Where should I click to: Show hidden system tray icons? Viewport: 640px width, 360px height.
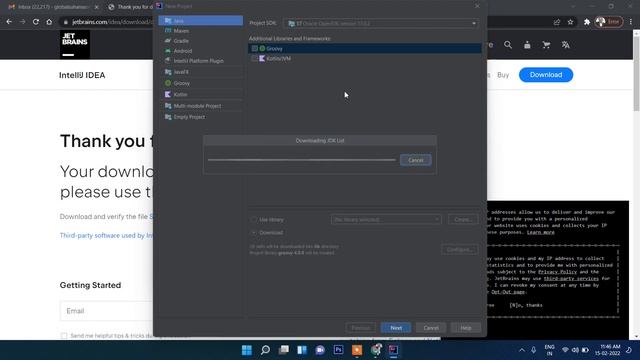point(522,350)
